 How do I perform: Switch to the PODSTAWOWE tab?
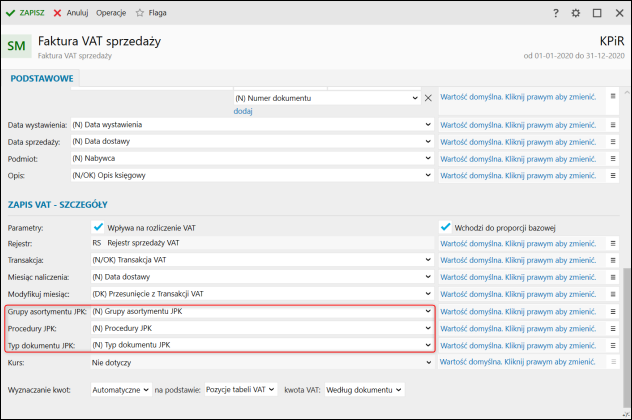click(x=41, y=78)
